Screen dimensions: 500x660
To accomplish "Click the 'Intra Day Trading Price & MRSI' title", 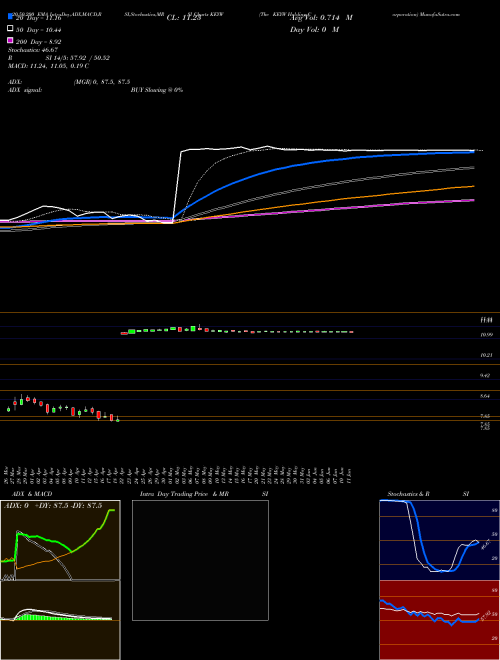I will pos(204,494).
